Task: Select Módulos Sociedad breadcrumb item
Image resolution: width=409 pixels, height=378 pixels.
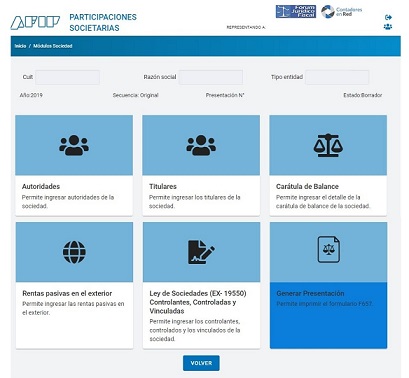Action: [x=53, y=46]
